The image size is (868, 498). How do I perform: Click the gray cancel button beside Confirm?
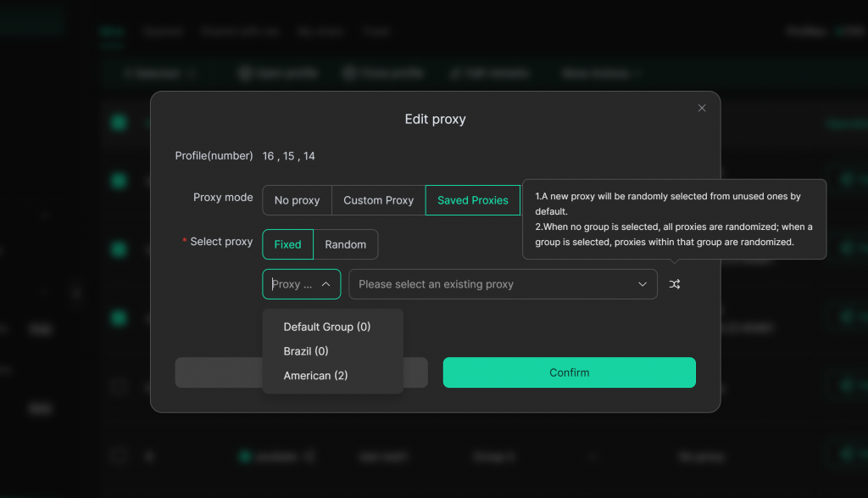218,372
